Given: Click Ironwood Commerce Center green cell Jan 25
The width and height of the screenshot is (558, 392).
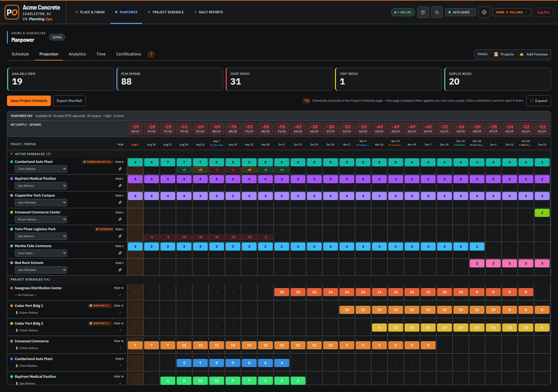Looking at the screenshot, I should click(542, 213).
